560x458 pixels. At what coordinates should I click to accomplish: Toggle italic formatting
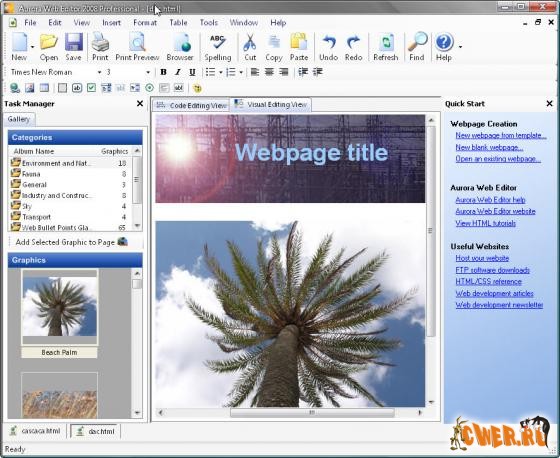pyautogui.click(x=178, y=72)
